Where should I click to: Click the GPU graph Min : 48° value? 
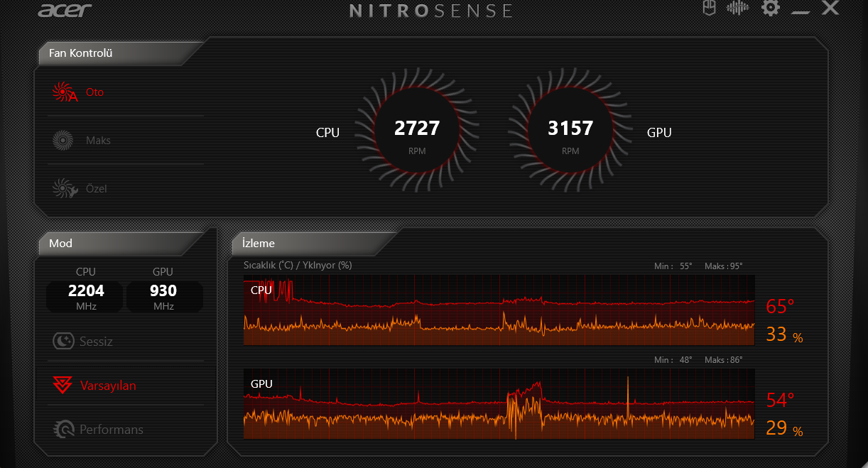(673, 360)
